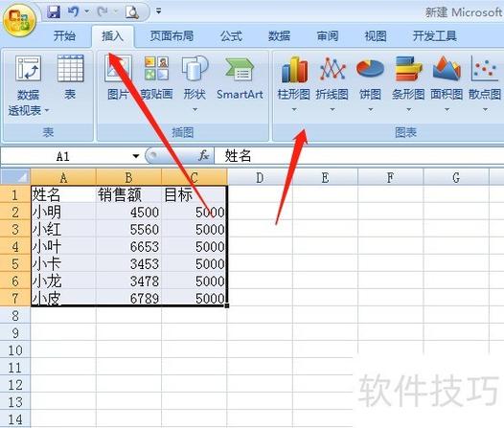The width and height of the screenshot is (504, 428).
Task: Expand the 柱形图 dropdown arrow
Action: point(294,110)
